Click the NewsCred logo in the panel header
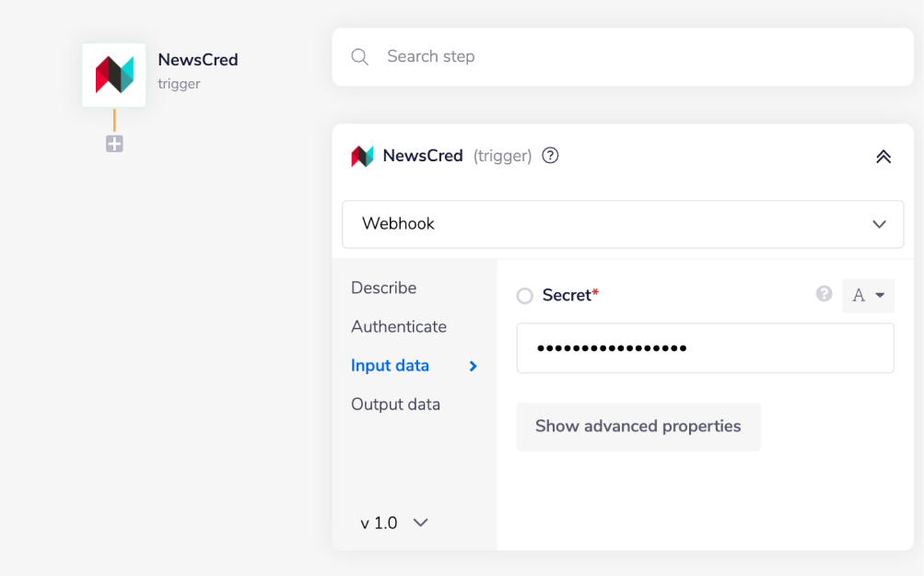 point(363,156)
